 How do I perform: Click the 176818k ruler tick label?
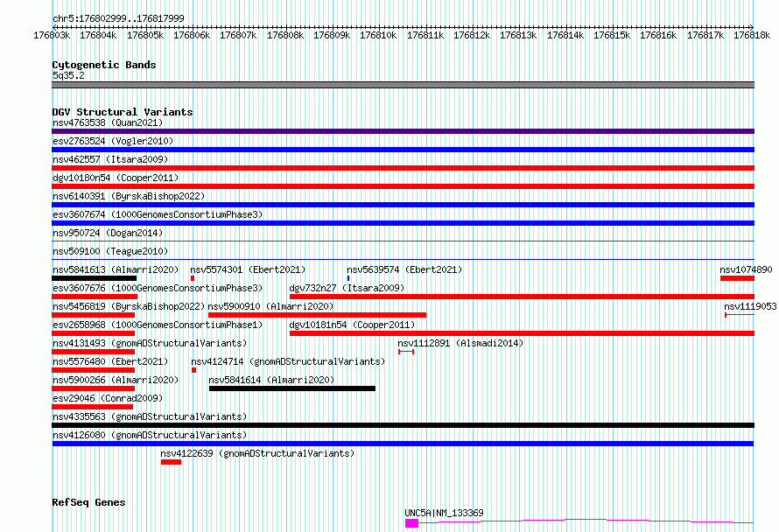[x=752, y=35]
